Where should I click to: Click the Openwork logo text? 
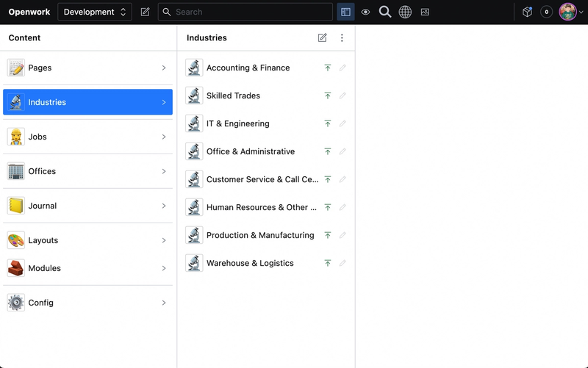(29, 12)
